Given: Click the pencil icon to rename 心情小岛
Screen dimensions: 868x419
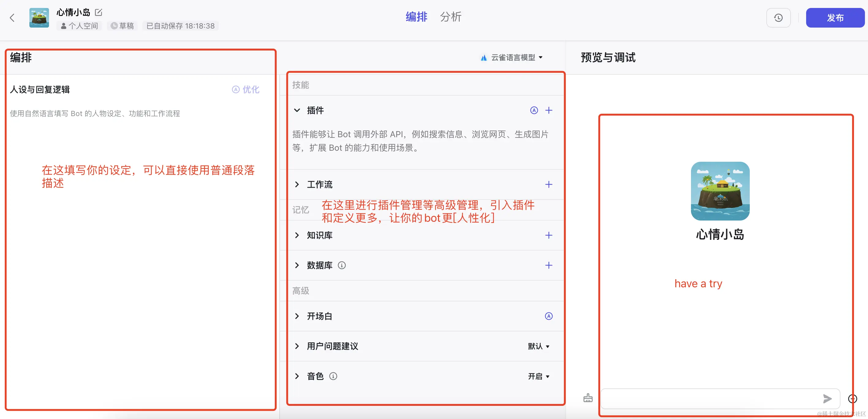Looking at the screenshot, I should pos(98,12).
